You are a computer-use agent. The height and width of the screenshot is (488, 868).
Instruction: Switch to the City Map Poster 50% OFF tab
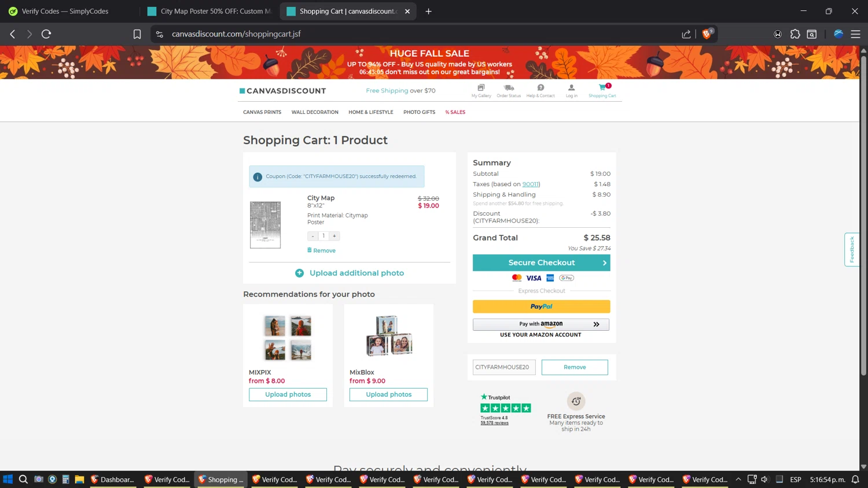tap(209, 11)
